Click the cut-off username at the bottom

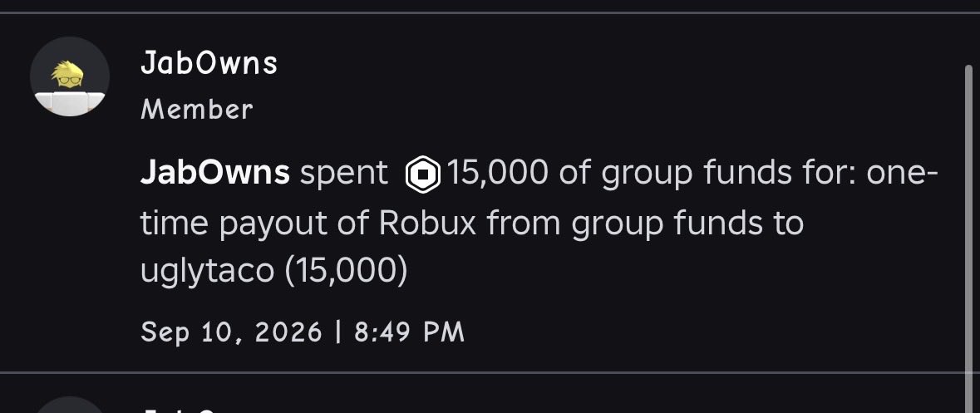(181, 410)
